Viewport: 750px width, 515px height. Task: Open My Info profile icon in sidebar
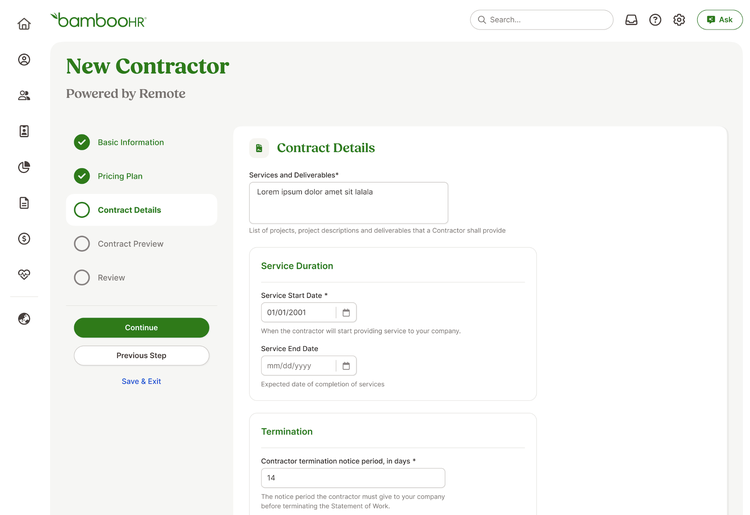[24, 60]
